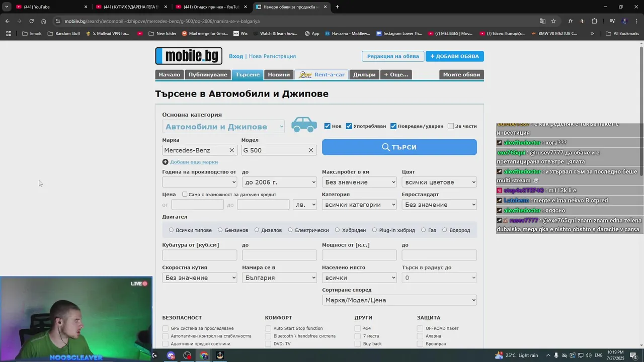The image size is (644, 362).
Task: Open year from dropdown
Action: coord(199,182)
